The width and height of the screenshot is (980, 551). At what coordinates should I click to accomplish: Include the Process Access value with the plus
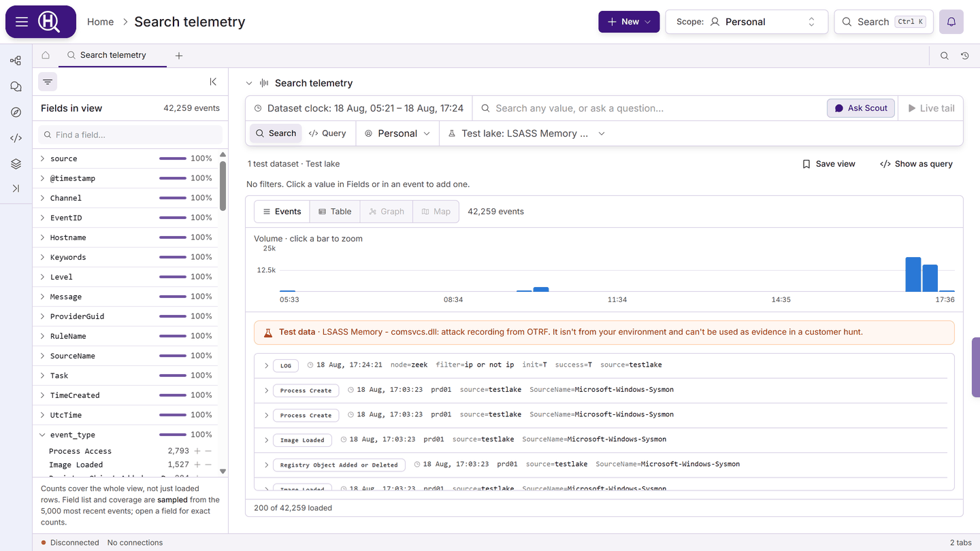197,451
